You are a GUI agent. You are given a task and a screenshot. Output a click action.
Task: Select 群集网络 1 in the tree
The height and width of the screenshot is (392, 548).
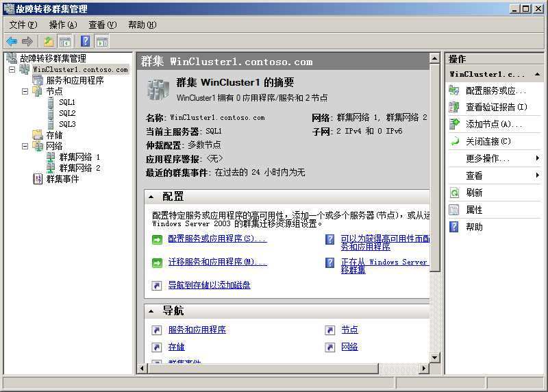coord(79,157)
